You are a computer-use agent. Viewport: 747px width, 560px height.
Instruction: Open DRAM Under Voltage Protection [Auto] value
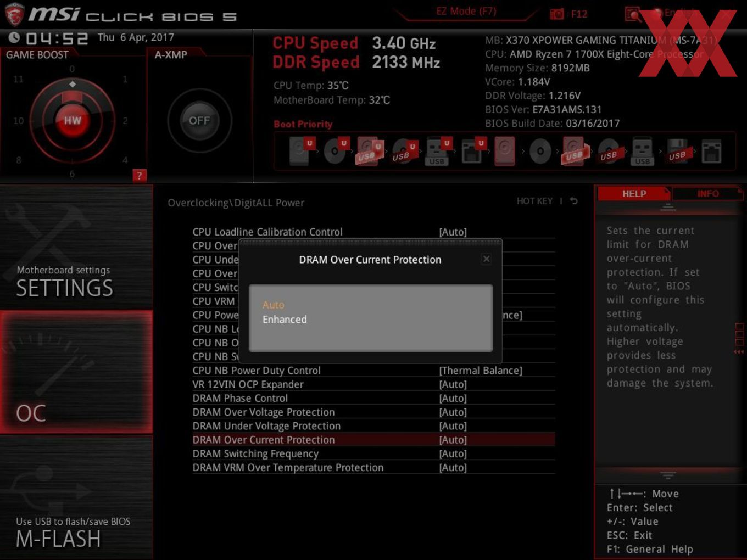pos(453,426)
